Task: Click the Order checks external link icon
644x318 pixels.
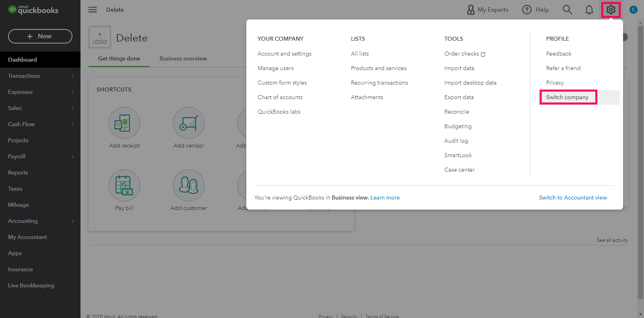Action: [x=483, y=54]
